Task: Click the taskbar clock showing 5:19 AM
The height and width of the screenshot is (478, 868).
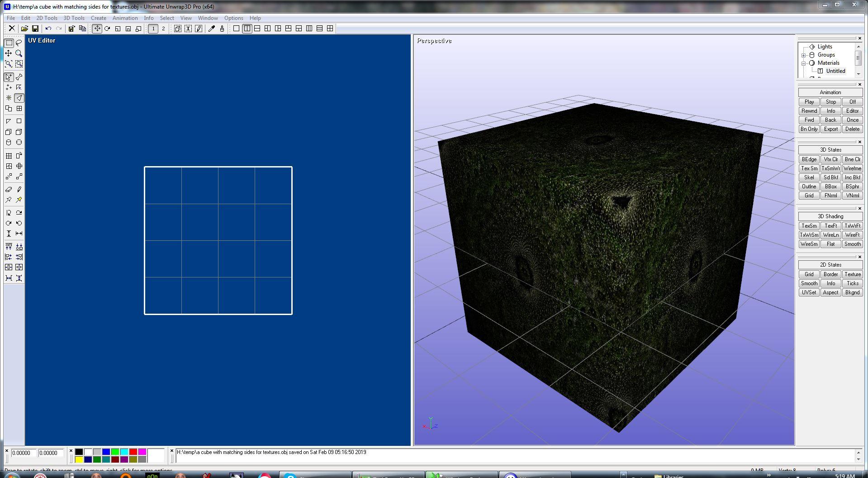Action: [844, 476]
